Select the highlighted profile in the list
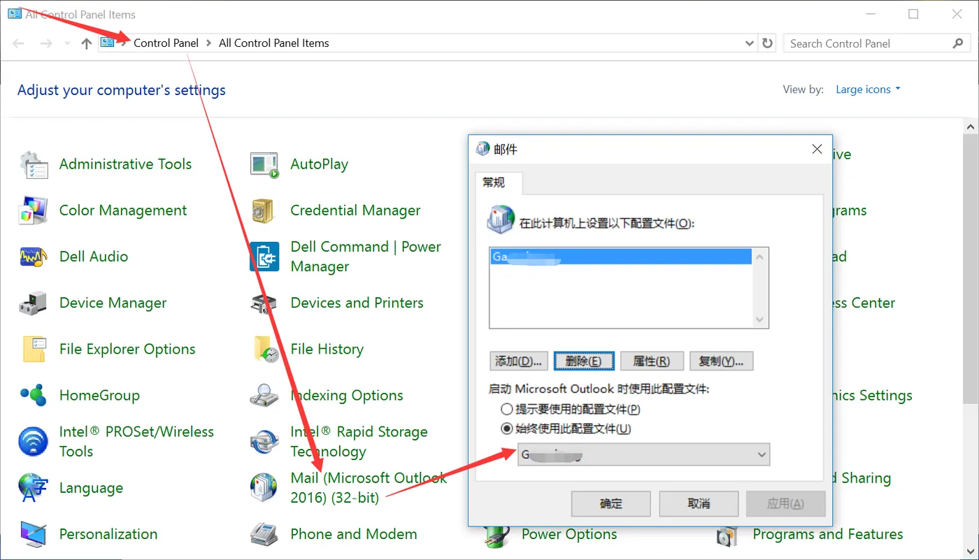This screenshot has width=979, height=560. (x=621, y=257)
